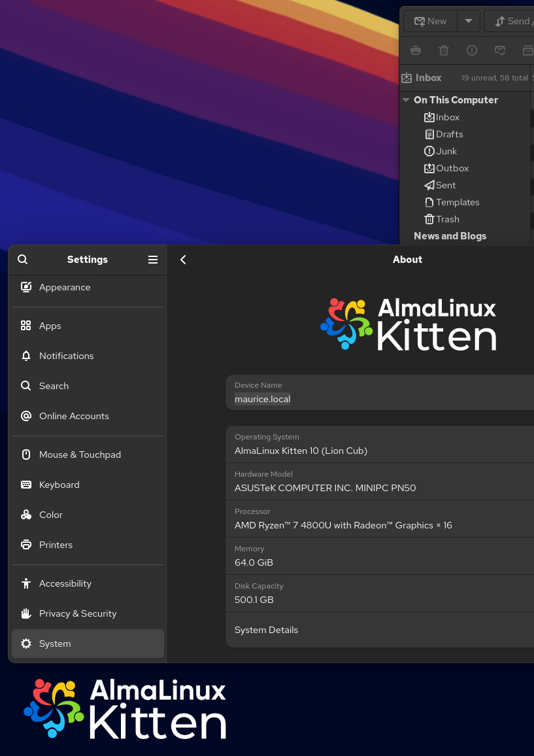This screenshot has width=534, height=756.
Task: Select Inbox folder in mail tree
Action: coord(465,117)
